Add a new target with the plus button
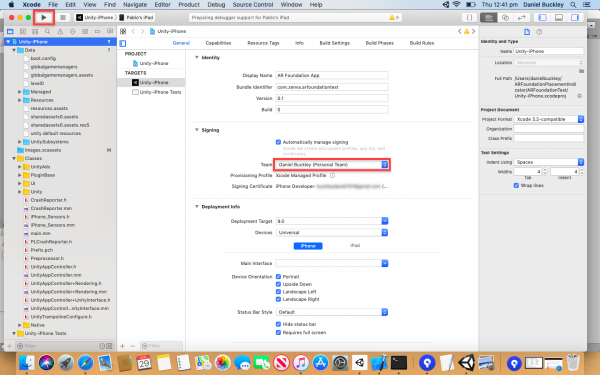 click(x=122, y=346)
